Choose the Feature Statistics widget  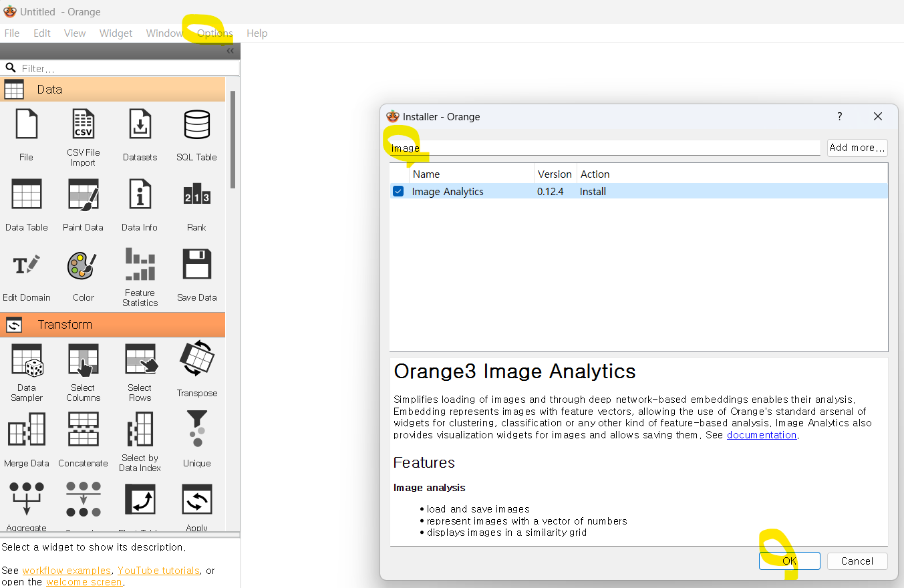(x=140, y=277)
